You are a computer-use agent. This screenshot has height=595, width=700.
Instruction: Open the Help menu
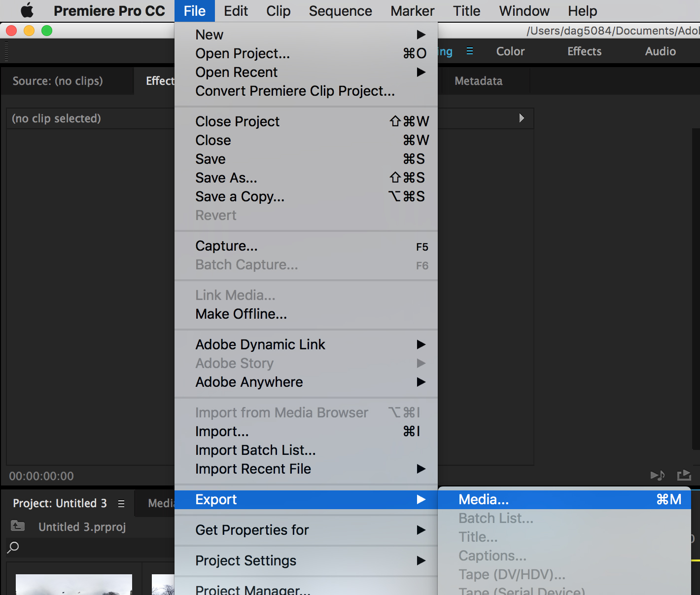582,11
